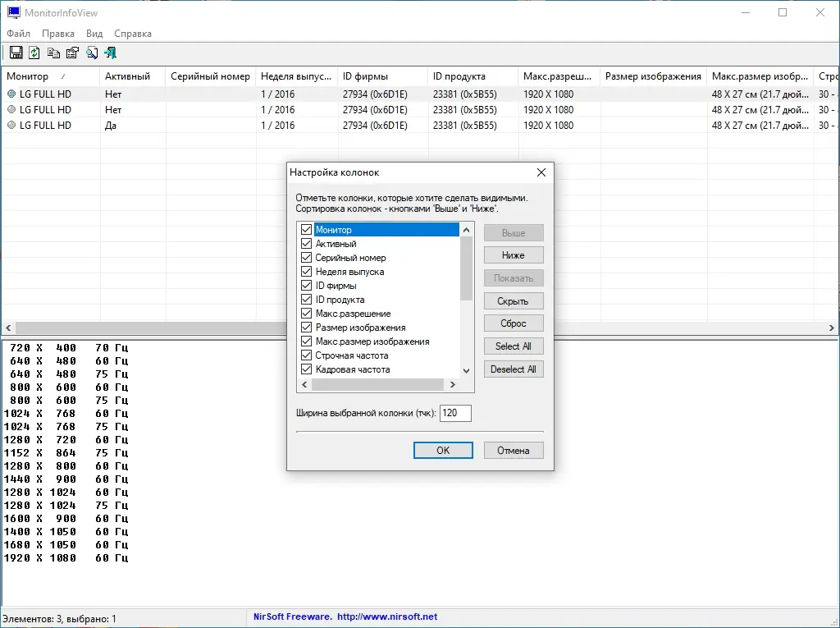
Task: Click the Скрыть button
Action: click(x=514, y=300)
